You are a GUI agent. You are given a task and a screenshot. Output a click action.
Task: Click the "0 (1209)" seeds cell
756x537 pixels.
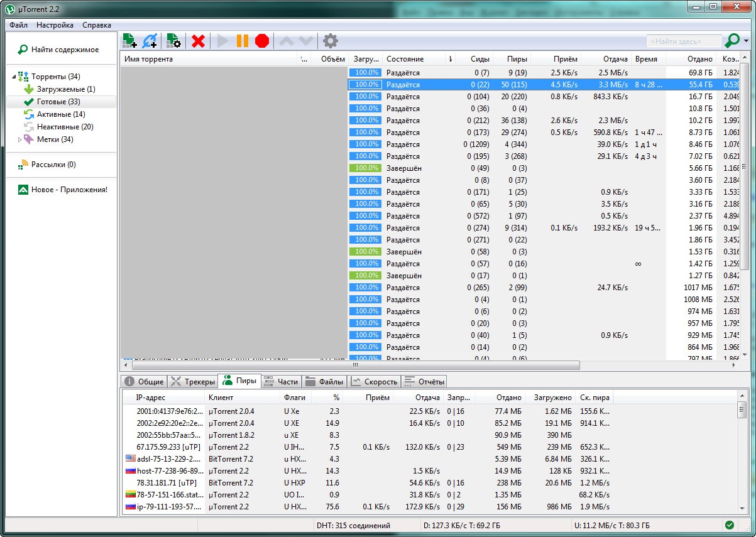click(x=476, y=144)
